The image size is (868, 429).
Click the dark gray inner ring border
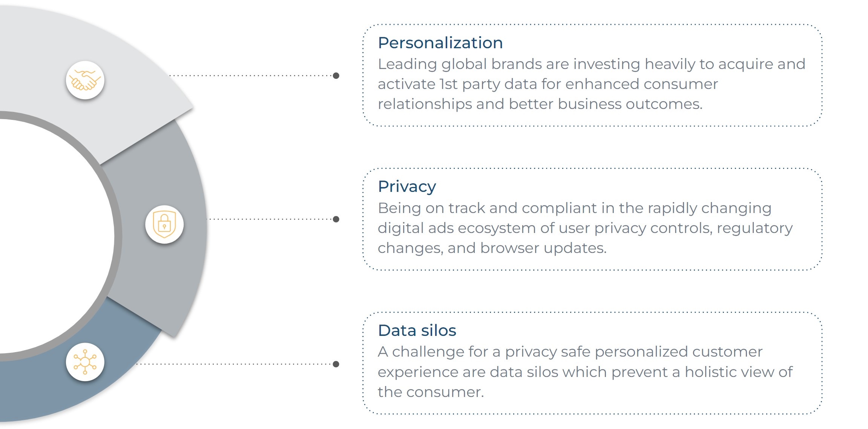tap(118, 236)
